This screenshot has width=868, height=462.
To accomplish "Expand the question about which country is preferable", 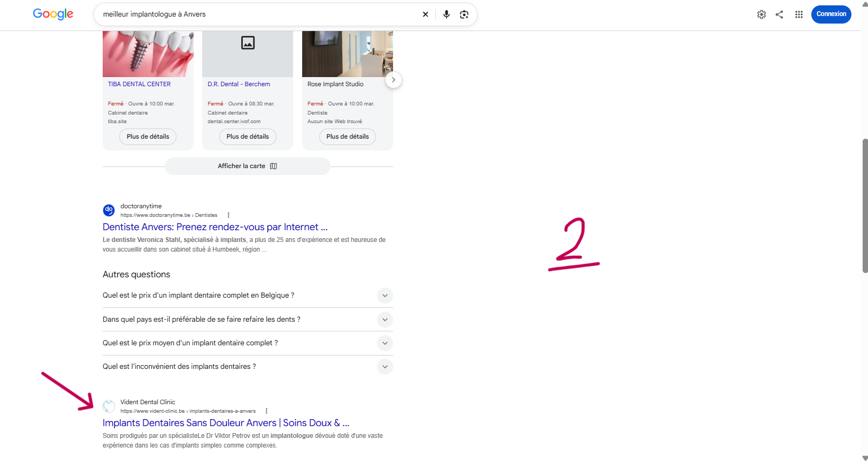I will (x=248, y=320).
